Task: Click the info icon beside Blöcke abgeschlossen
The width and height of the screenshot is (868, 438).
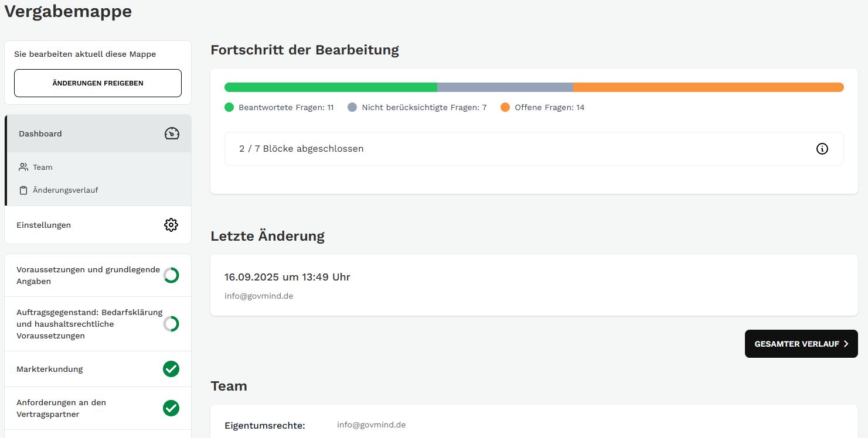Action: (x=822, y=149)
